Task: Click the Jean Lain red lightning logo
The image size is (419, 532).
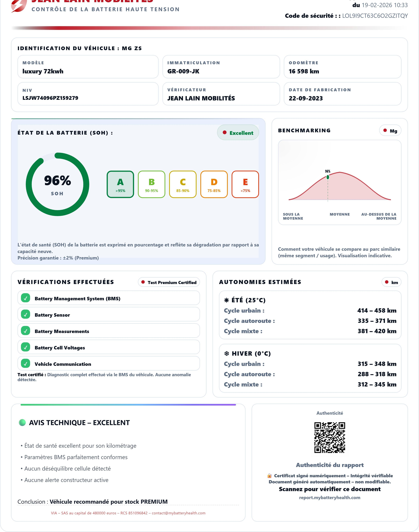Action: tap(19, 5)
